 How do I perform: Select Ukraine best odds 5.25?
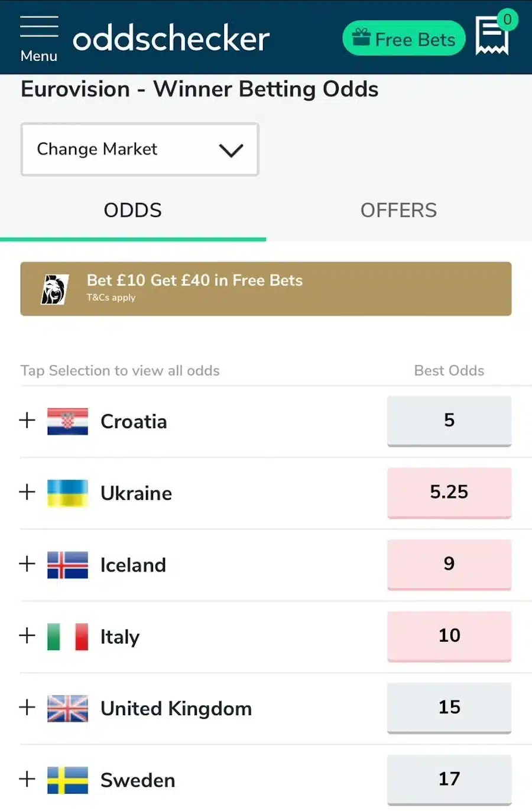pos(449,492)
